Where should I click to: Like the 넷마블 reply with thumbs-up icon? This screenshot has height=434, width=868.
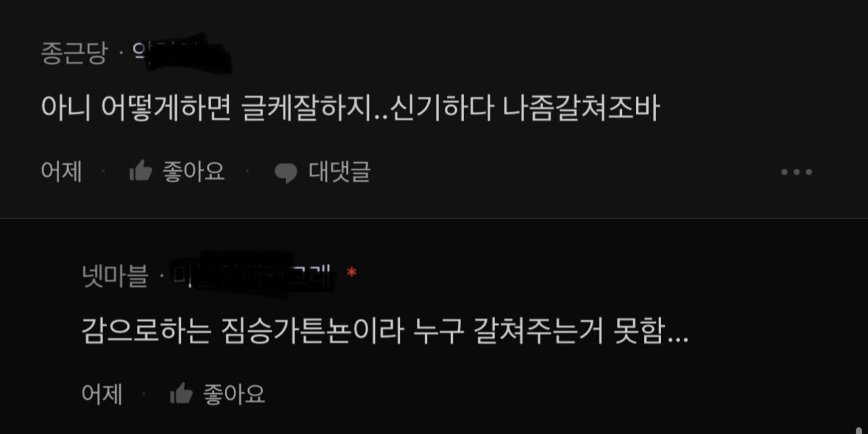point(181,393)
